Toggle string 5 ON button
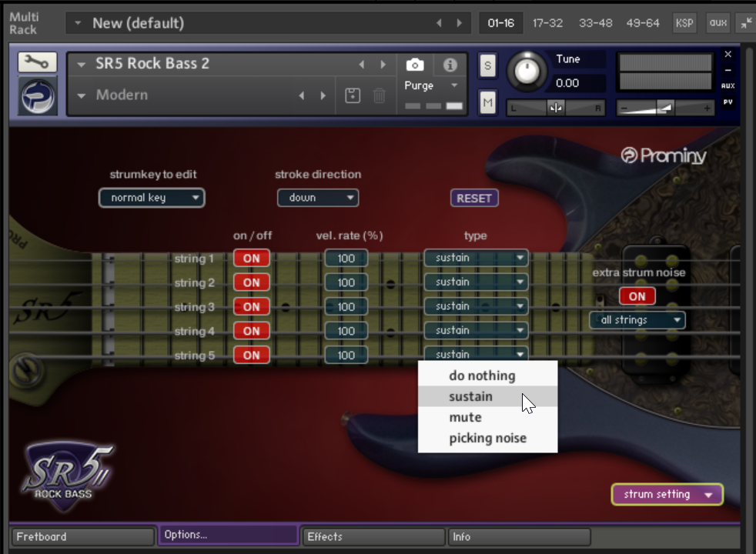 click(x=251, y=355)
